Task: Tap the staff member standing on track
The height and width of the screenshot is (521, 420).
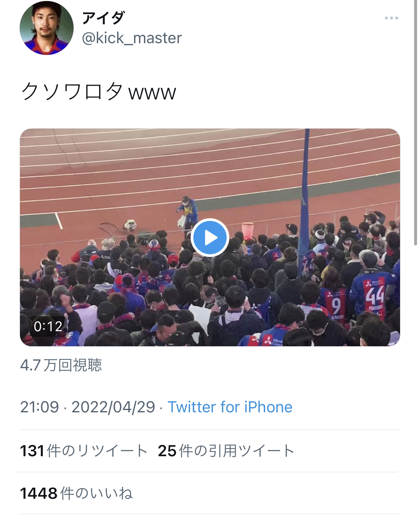Action: tap(187, 213)
